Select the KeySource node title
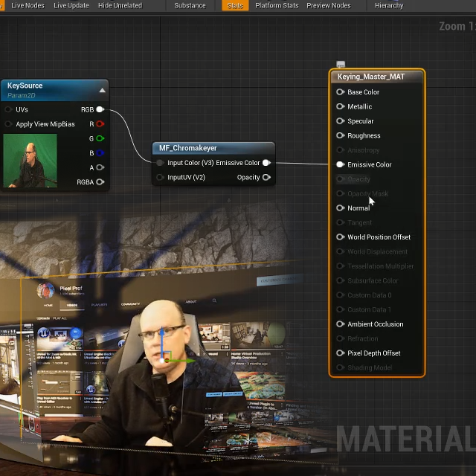476x476 pixels. point(25,86)
